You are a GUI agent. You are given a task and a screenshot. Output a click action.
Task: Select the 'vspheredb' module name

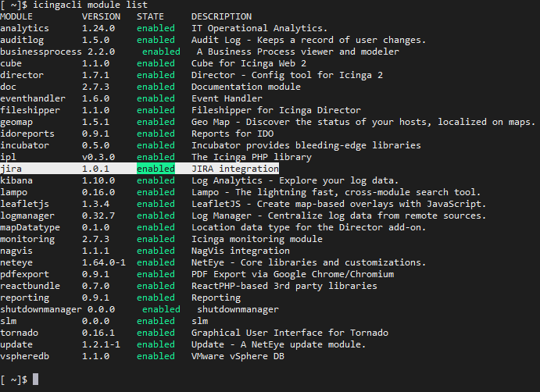click(24, 356)
